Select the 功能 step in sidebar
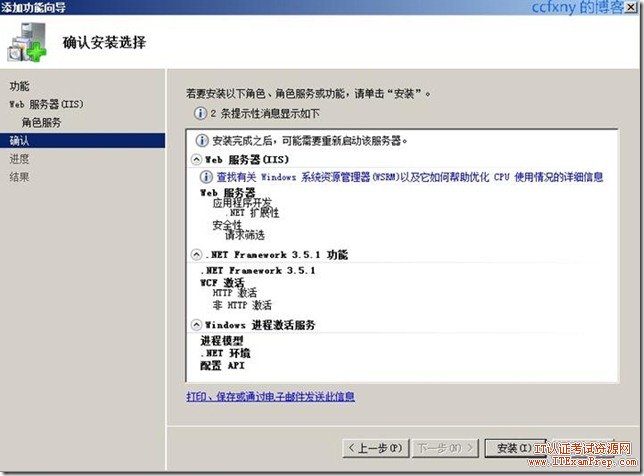Viewport: 644px width, 476px height. coord(20,86)
